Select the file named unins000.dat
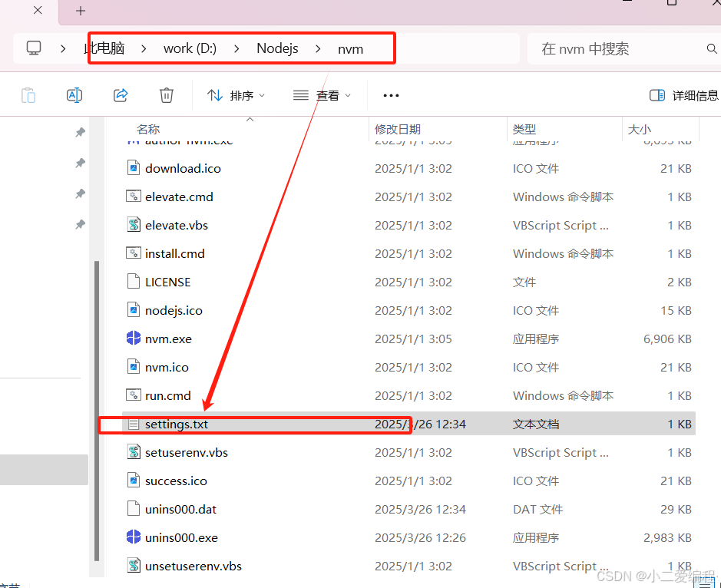721x588 pixels. [x=180, y=510]
